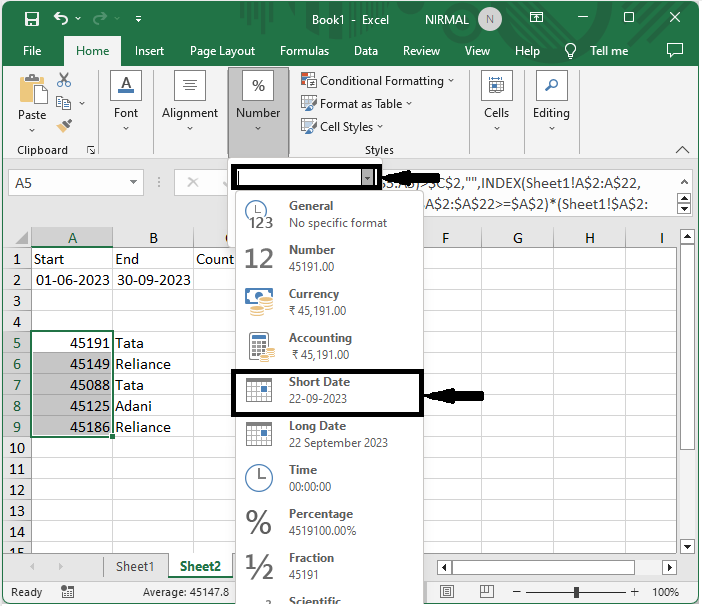Open the Name Box dropdown arrow

click(x=134, y=183)
